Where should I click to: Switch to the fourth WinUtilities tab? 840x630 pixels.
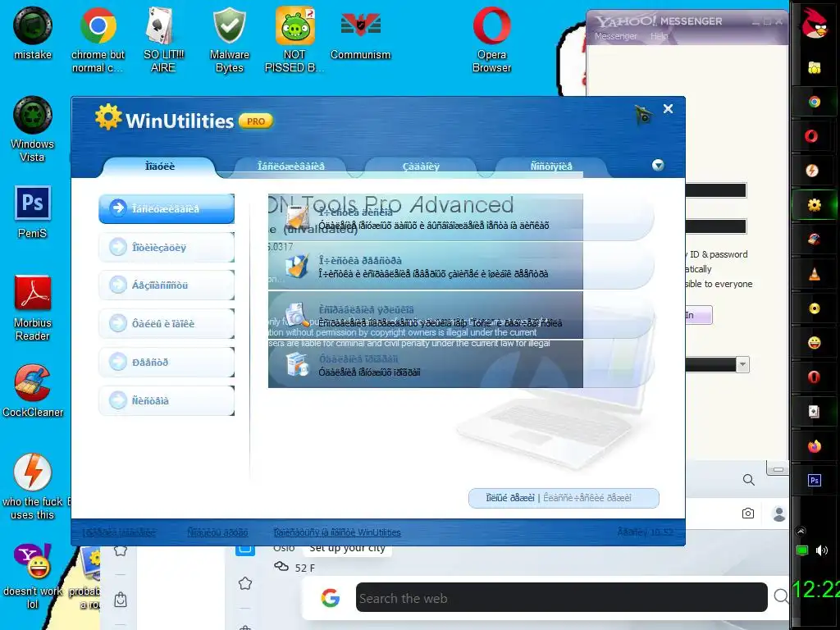551,167
